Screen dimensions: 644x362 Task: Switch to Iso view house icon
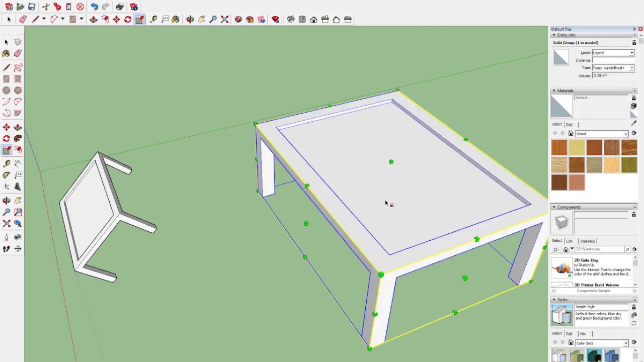[x=290, y=19]
